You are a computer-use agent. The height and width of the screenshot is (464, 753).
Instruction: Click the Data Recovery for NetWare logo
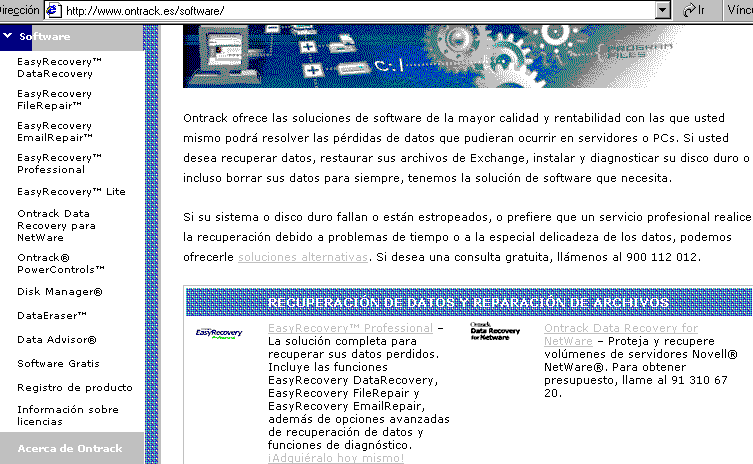(495, 331)
